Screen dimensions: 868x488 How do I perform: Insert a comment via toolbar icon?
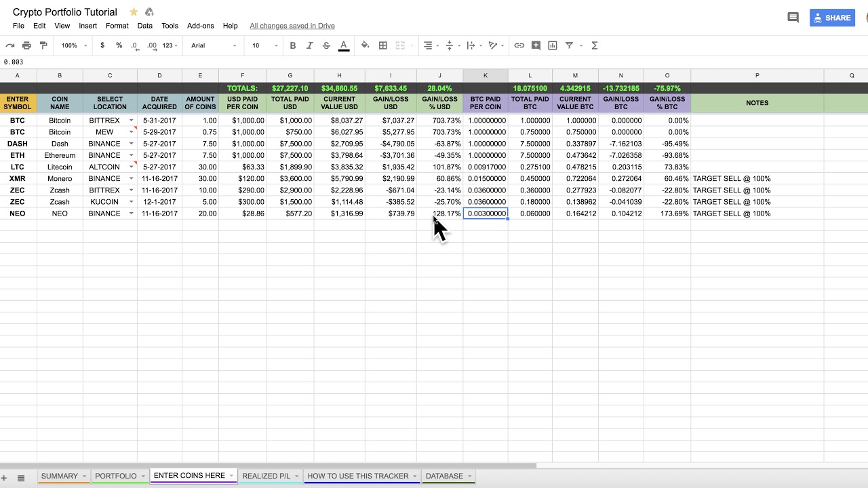[x=536, y=45]
